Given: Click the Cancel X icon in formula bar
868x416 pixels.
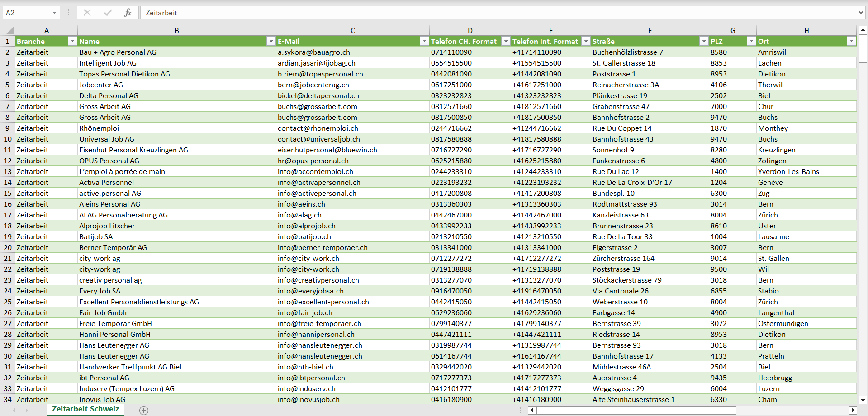Looking at the screenshot, I should [87, 13].
